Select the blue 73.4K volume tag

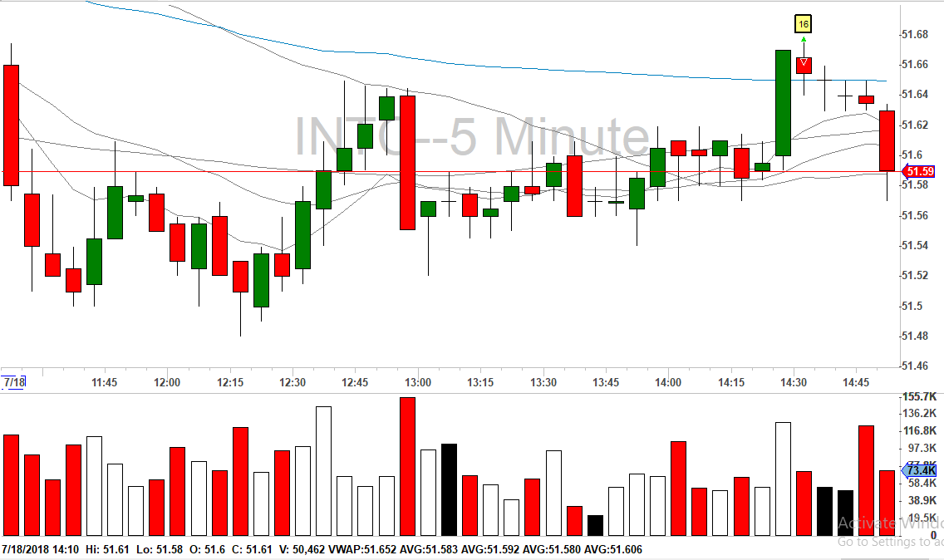tap(919, 470)
